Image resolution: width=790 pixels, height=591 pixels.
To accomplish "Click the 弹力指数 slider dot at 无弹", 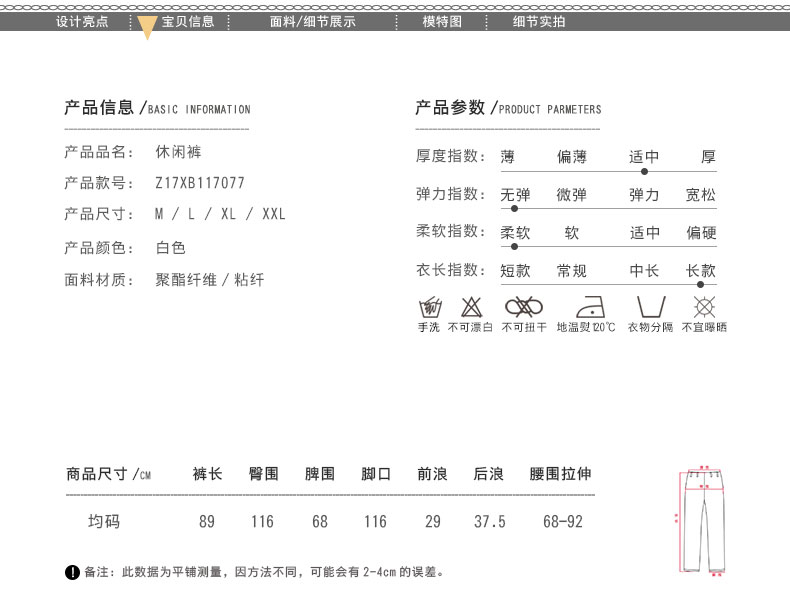I will (514, 209).
